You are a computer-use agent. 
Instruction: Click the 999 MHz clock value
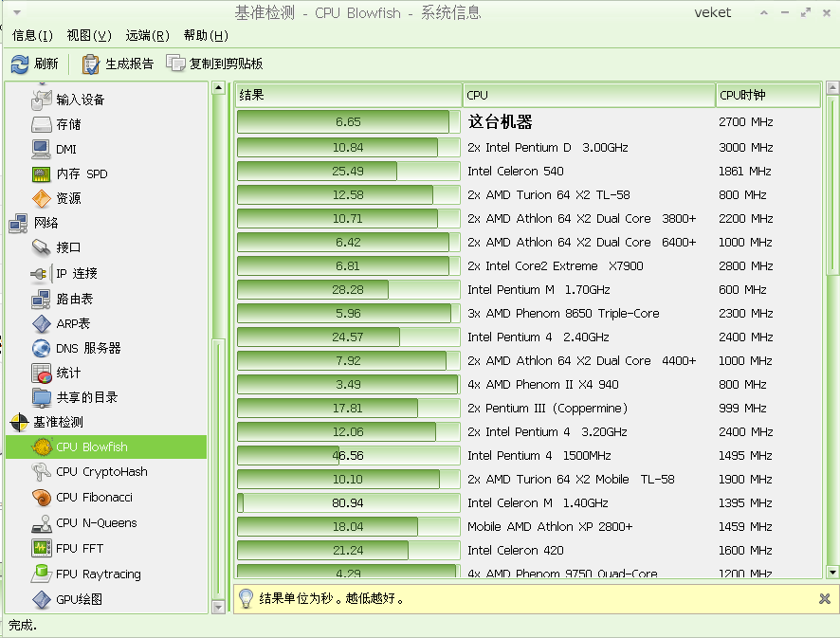[x=742, y=409]
